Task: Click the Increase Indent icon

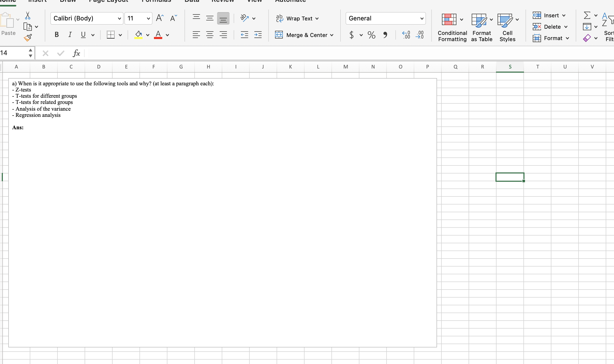Action: pyautogui.click(x=258, y=35)
